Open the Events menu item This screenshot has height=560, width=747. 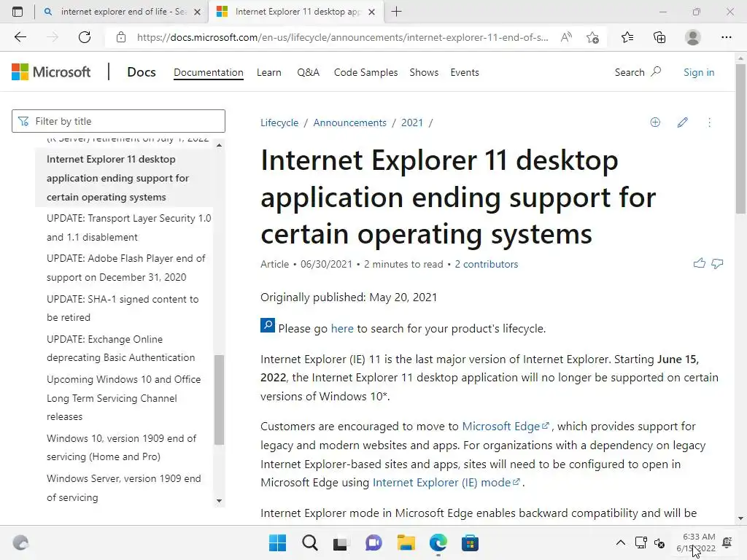pyautogui.click(x=465, y=72)
